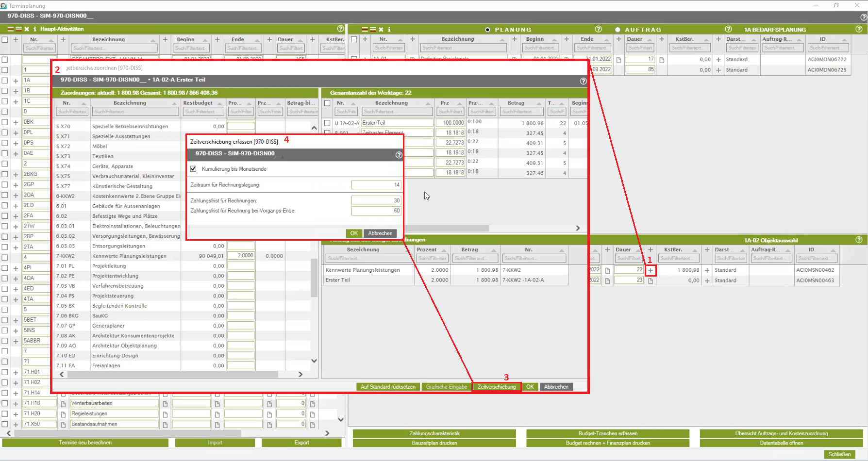Click OK in Zeitverschiebung erfassen dialog
Viewport: 868px width, 461px height.
(354, 233)
